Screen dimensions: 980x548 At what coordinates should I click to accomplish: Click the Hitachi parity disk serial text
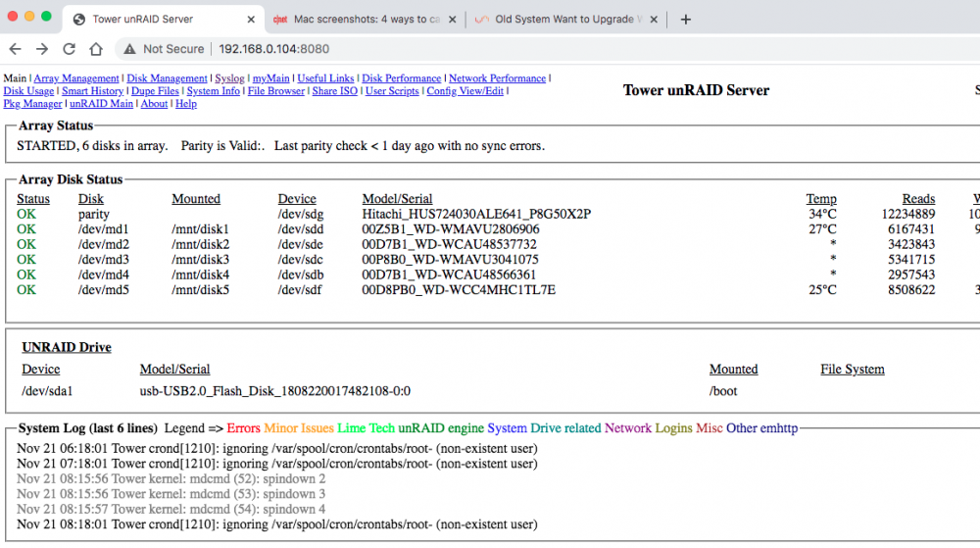[x=476, y=214]
